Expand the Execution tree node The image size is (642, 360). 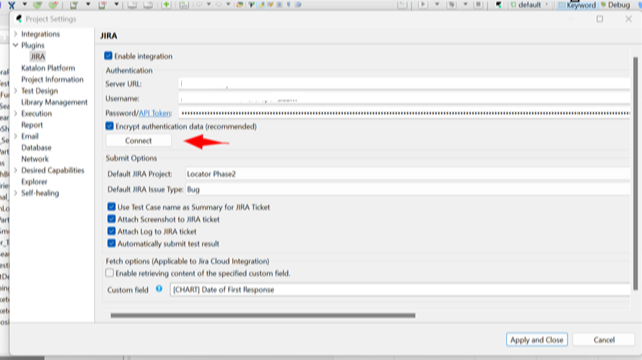pos(16,113)
